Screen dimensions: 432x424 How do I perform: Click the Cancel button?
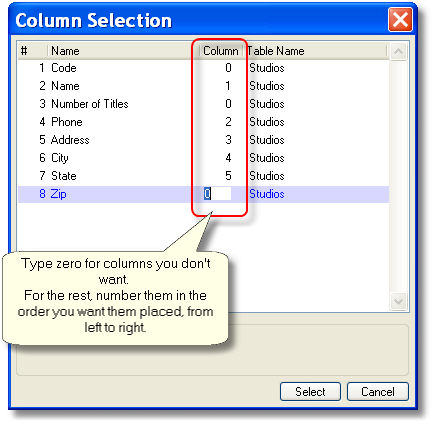pos(378,392)
